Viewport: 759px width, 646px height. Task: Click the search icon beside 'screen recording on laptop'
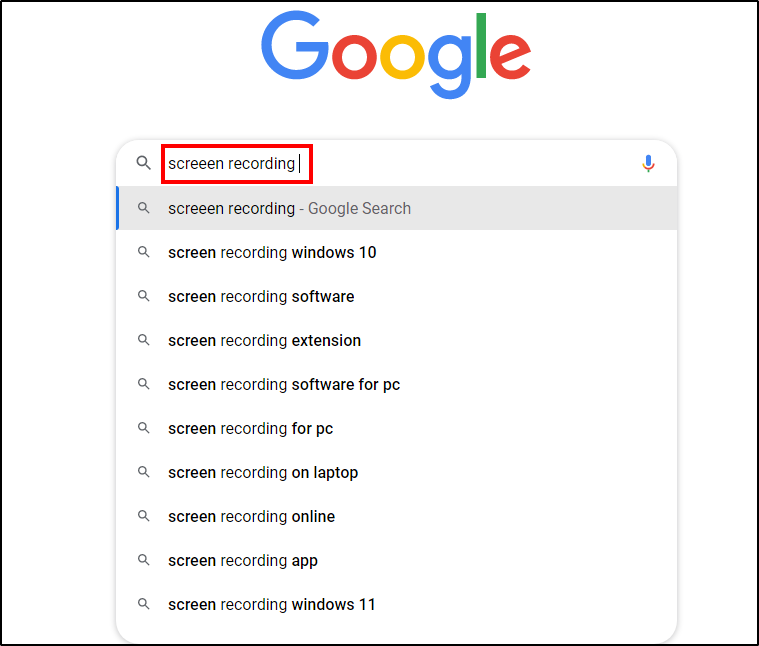[144, 473]
